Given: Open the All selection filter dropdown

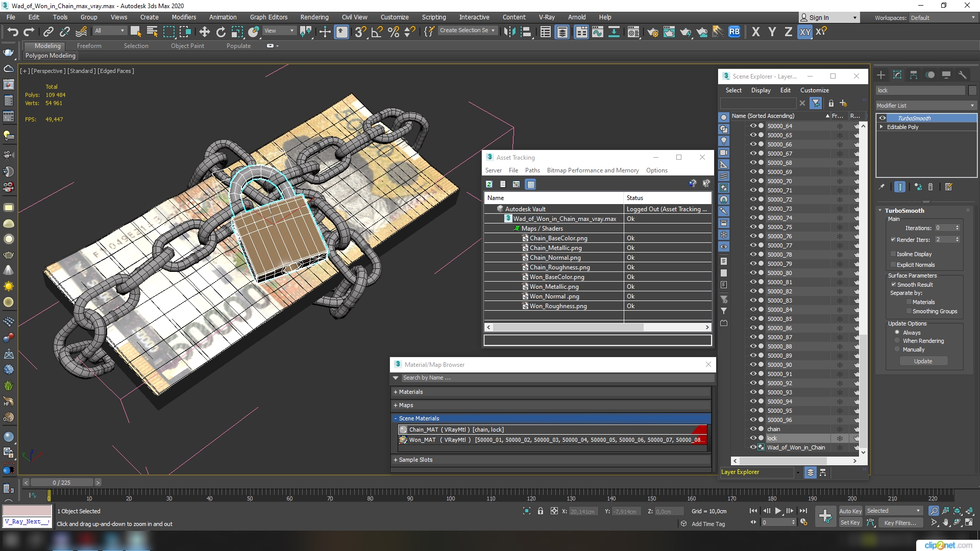Looking at the screenshot, I should [x=109, y=31].
